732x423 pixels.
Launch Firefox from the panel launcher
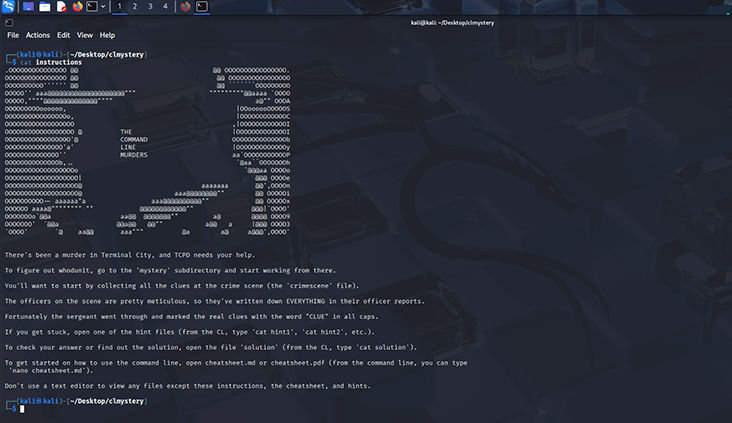point(77,7)
